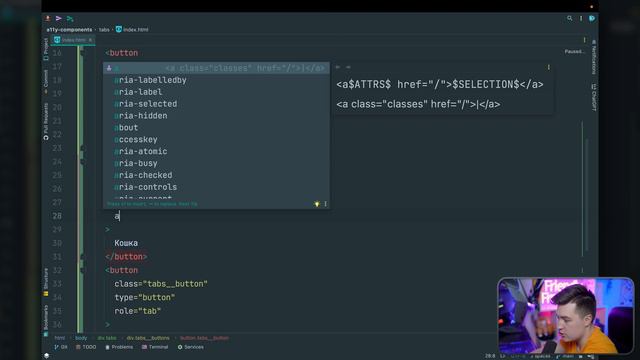Screen dimensions: 640x360
Task: Open the TODO tool window
Action: (86, 347)
